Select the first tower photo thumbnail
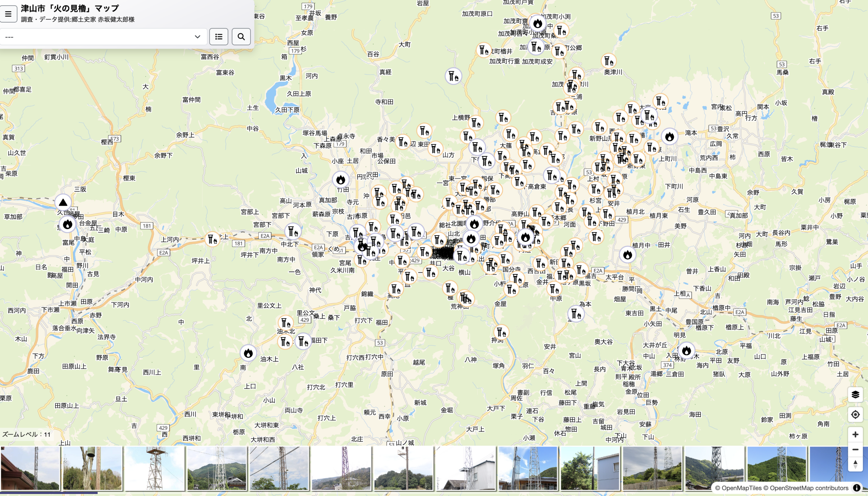Image resolution: width=868 pixels, height=496 pixels. coord(30,468)
